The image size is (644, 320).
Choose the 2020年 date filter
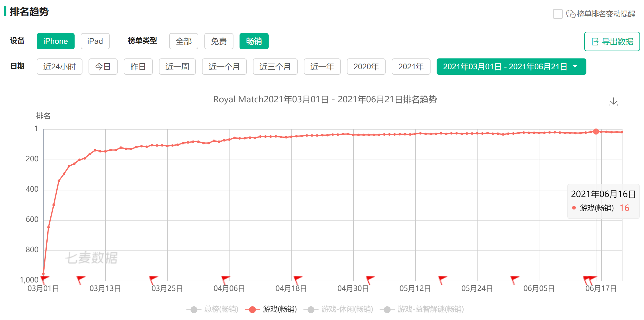coord(366,67)
